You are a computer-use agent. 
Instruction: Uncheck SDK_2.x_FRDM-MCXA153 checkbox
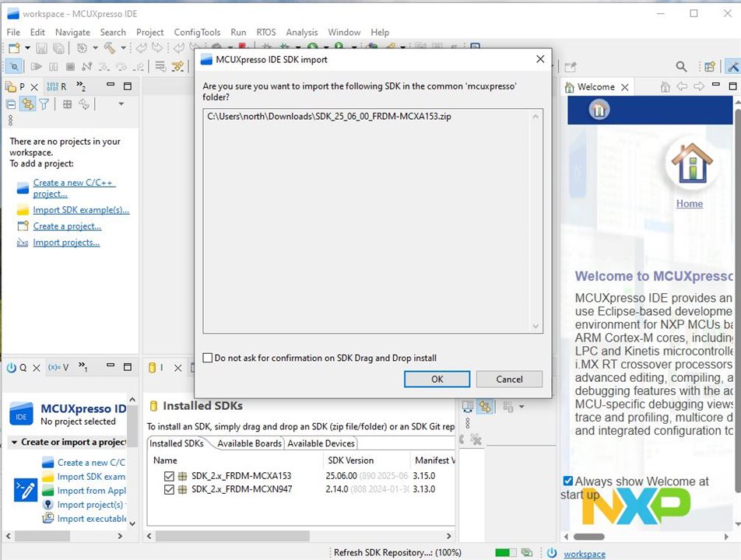click(169, 476)
